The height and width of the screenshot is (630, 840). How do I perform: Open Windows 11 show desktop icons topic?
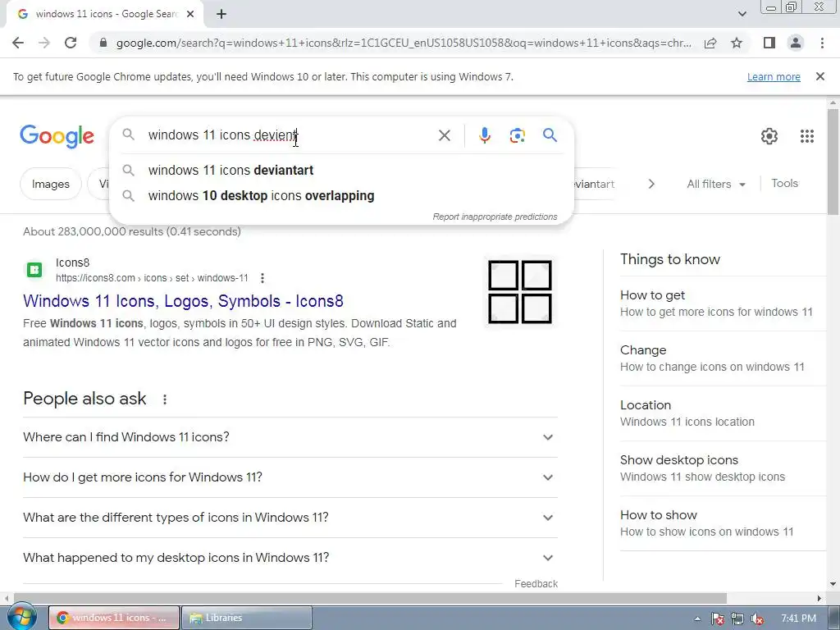point(724,468)
